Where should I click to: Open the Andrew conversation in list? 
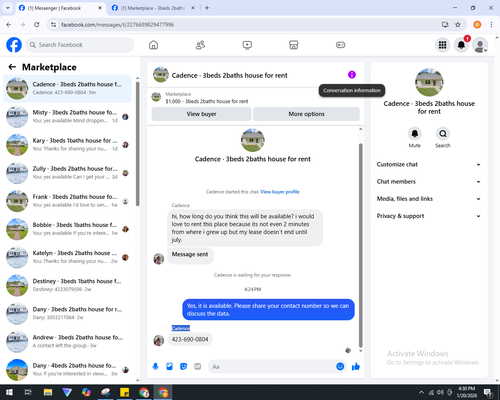click(x=68, y=342)
